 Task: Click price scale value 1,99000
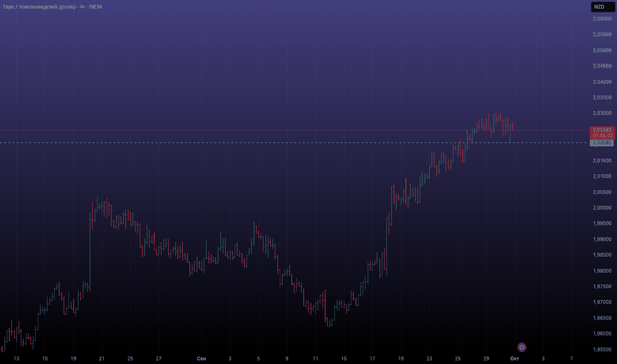click(602, 240)
